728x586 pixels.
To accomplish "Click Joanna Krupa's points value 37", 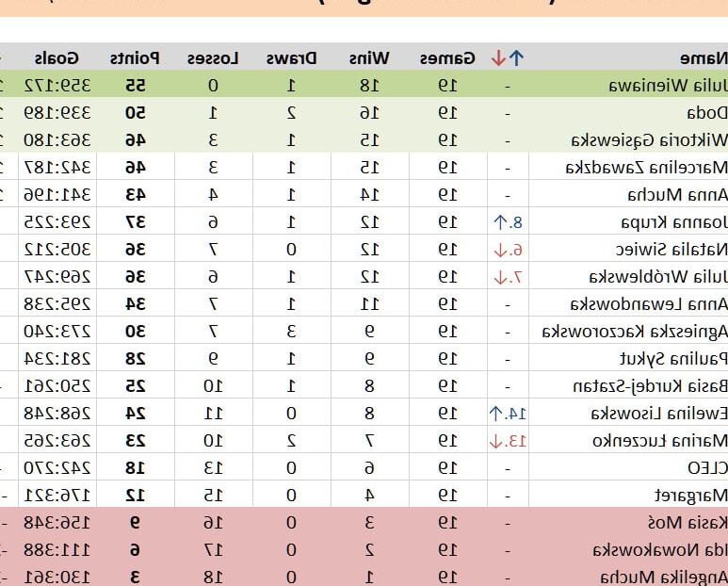I will pyautogui.click(x=135, y=222).
